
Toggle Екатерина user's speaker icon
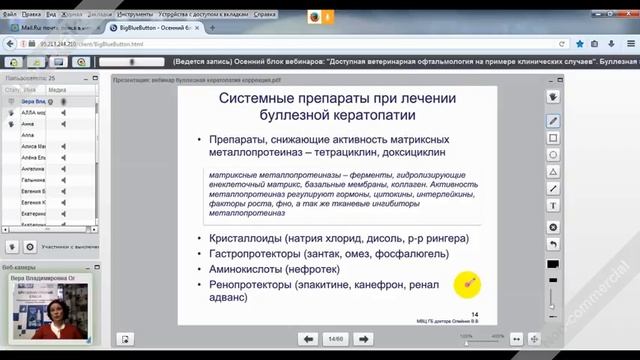tap(64, 213)
